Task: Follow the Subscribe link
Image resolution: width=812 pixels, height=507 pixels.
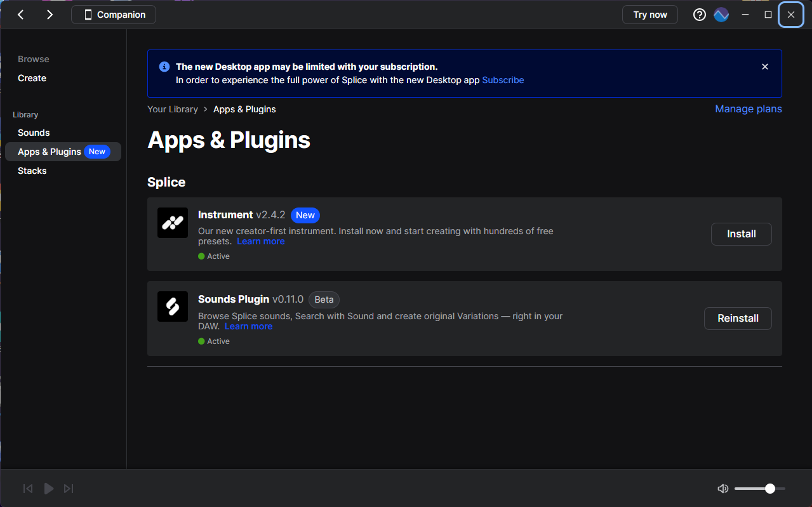Action: (x=503, y=80)
